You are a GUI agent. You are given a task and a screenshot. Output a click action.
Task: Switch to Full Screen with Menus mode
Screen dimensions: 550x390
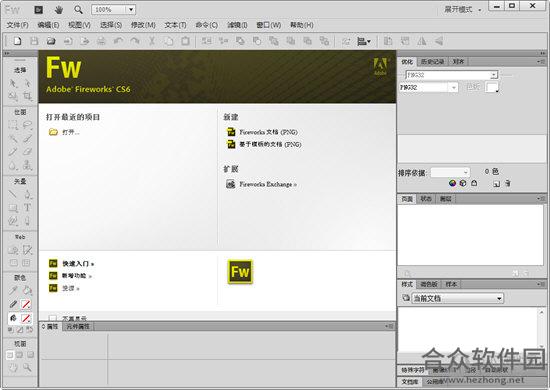tap(20, 355)
